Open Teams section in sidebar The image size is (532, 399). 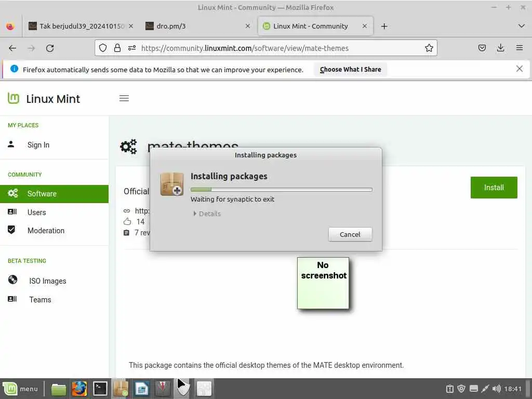pos(40,300)
